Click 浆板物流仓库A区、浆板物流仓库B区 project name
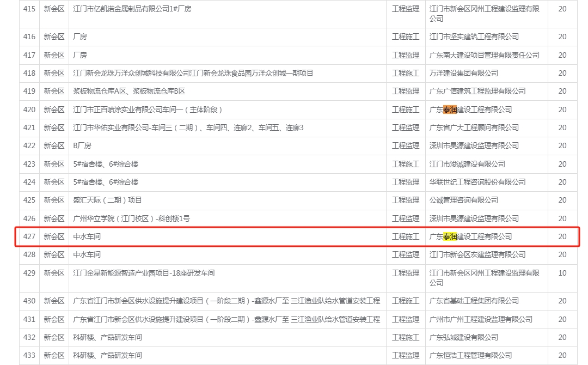Viewport: 588px width, 365px height. coord(129,91)
